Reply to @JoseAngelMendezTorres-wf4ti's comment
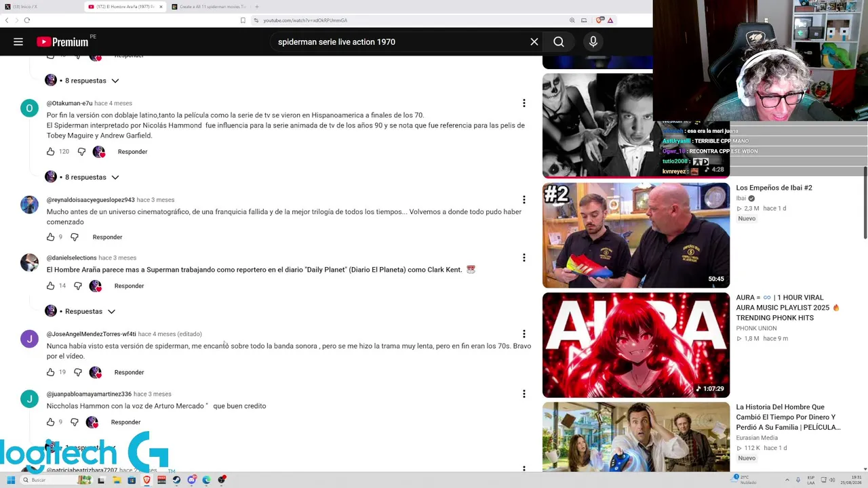Image resolution: width=868 pixels, height=488 pixels. [x=129, y=372]
